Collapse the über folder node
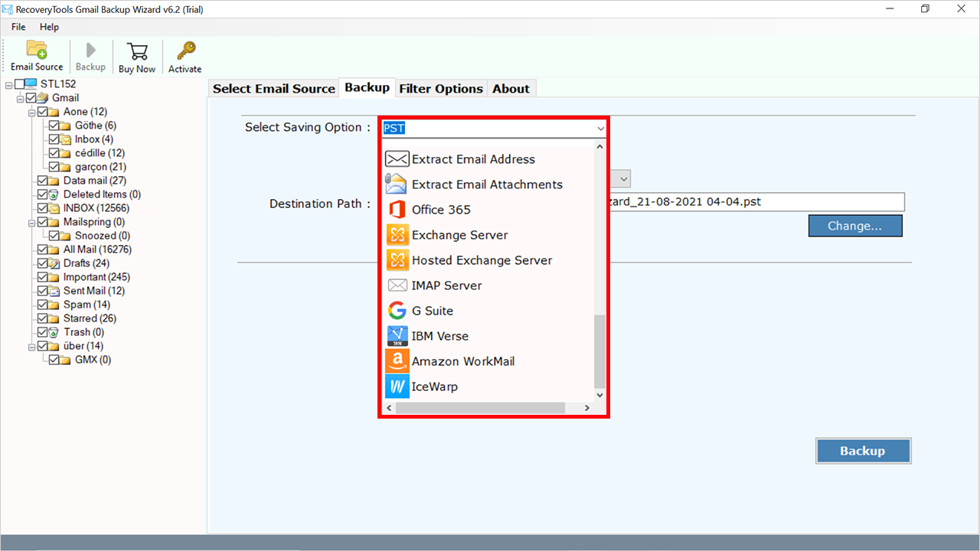 point(32,346)
